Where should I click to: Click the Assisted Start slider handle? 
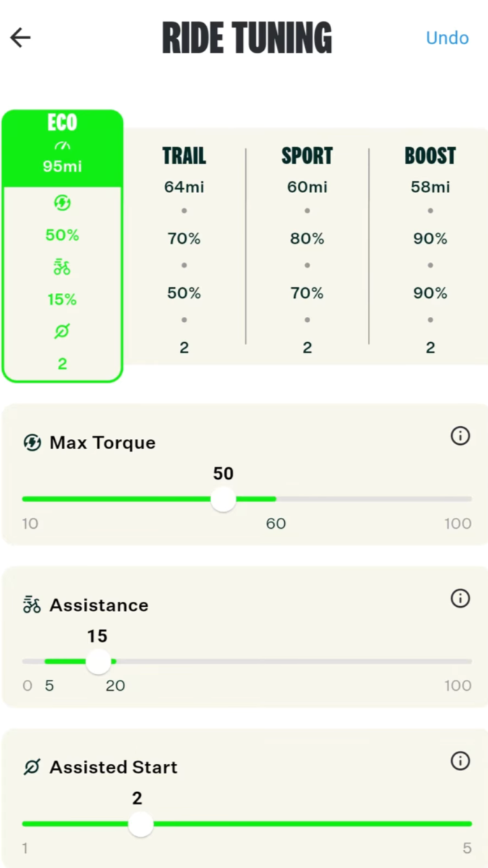[140, 823]
